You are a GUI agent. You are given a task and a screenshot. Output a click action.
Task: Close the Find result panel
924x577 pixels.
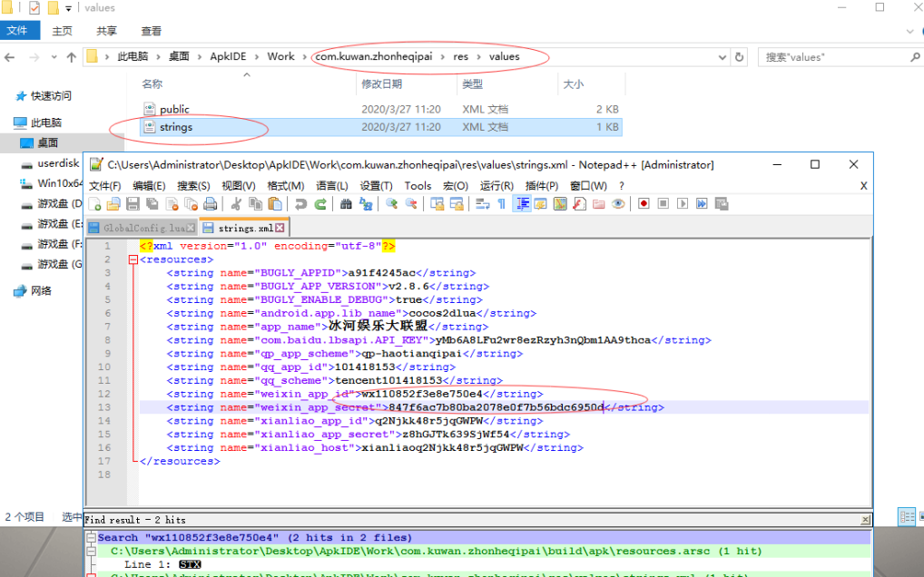(x=863, y=520)
